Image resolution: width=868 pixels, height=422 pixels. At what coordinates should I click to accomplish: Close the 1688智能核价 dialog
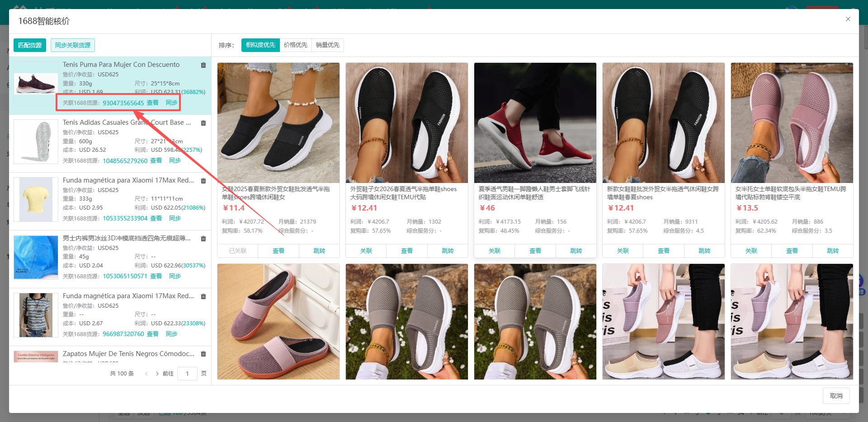point(848,19)
